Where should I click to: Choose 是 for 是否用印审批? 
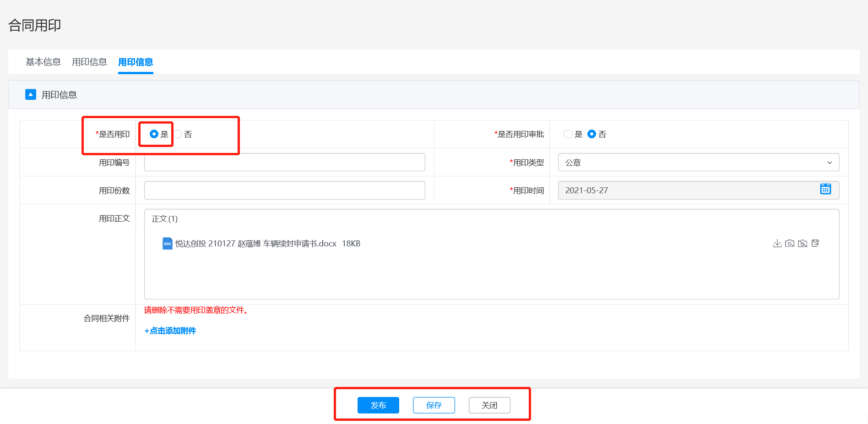pos(568,134)
